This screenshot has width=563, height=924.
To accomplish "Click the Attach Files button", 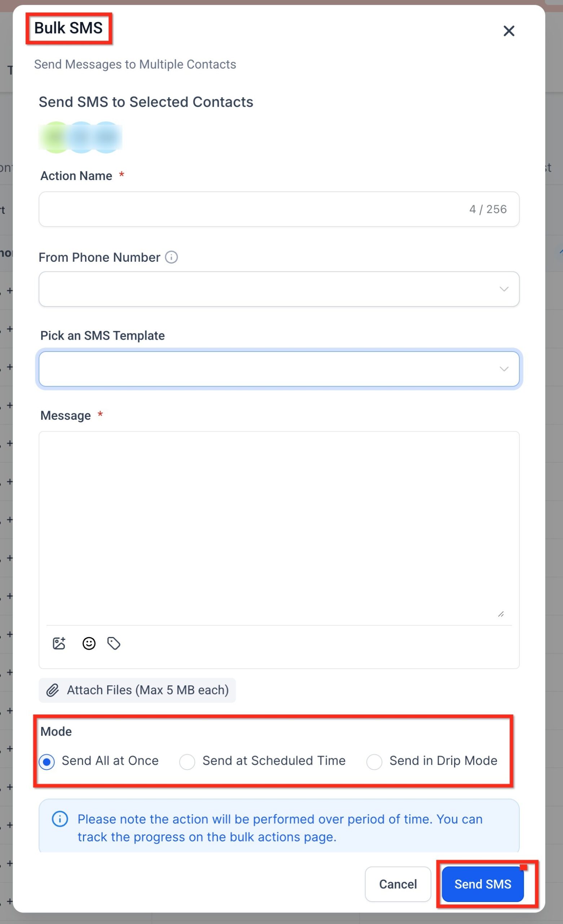I will point(137,690).
